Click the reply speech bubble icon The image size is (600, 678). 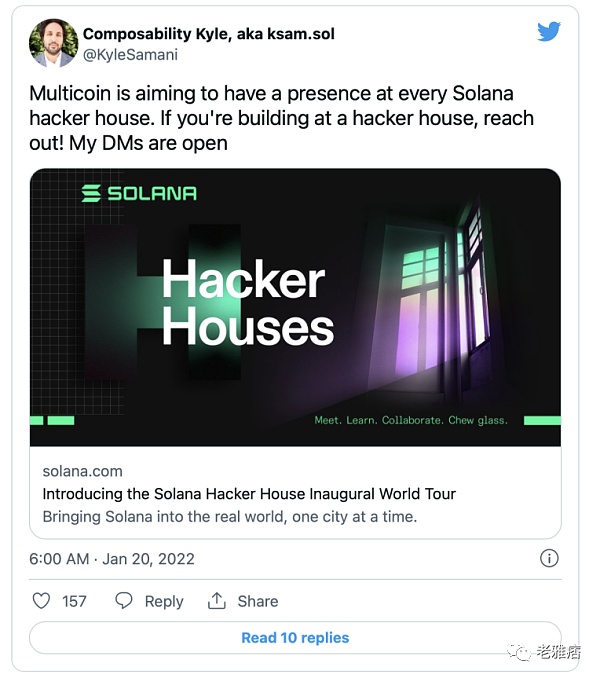pos(124,601)
